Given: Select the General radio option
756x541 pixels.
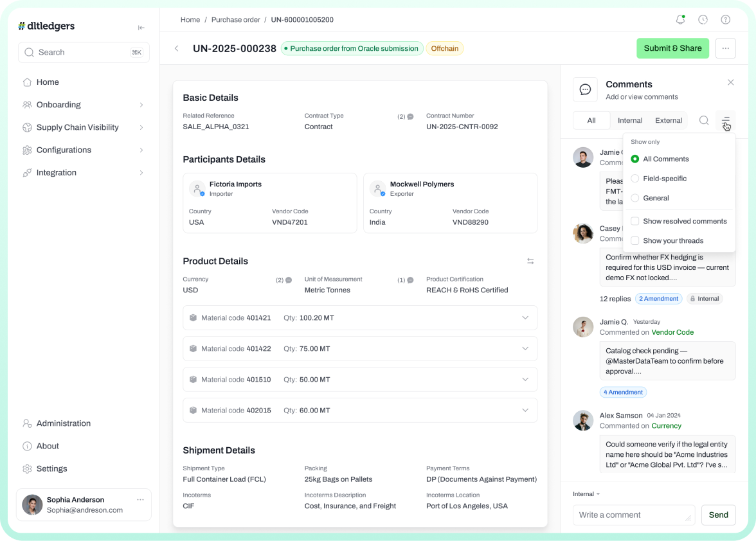Looking at the screenshot, I should point(635,198).
